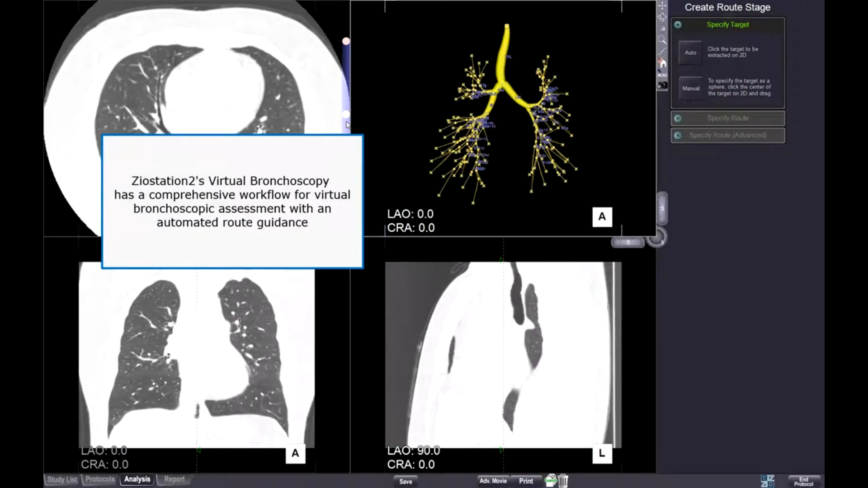868x488 pixels.
Task: Click the home reset view icon
Action: pyautogui.click(x=662, y=63)
